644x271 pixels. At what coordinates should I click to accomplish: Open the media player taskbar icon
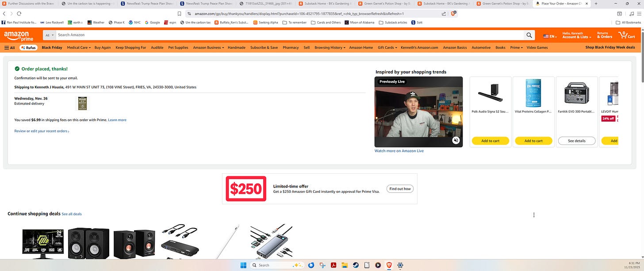378,265
